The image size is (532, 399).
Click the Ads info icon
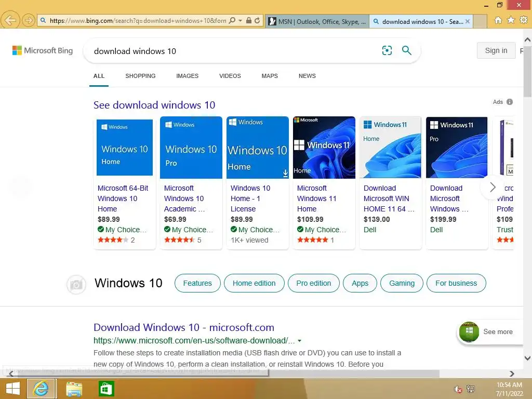(x=510, y=102)
